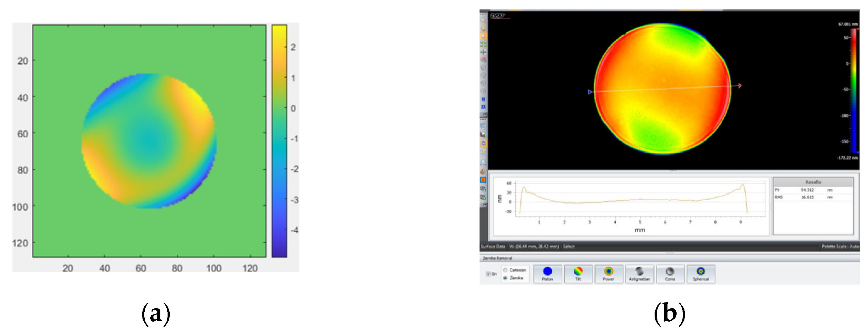
Task: Expand the upper toolbar overflow arrow
Action: pyautogui.click(x=484, y=115)
